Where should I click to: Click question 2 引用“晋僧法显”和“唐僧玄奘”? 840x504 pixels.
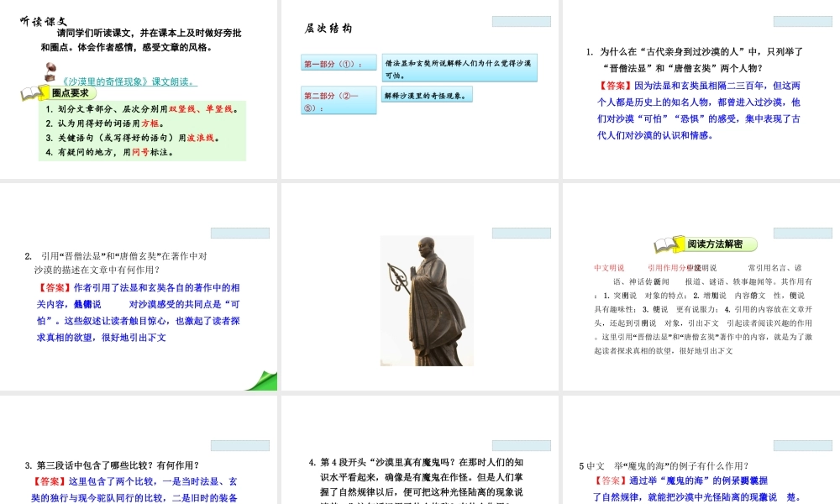116,263
